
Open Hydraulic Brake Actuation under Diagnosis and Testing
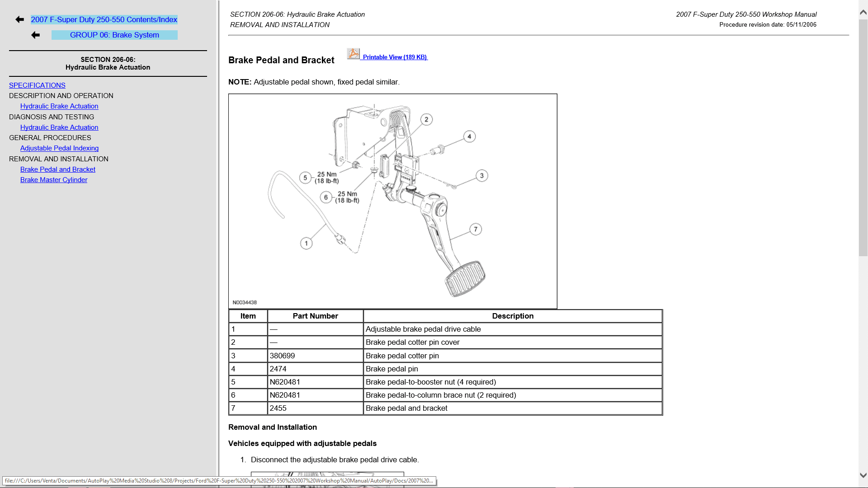(x=59, y=127)
